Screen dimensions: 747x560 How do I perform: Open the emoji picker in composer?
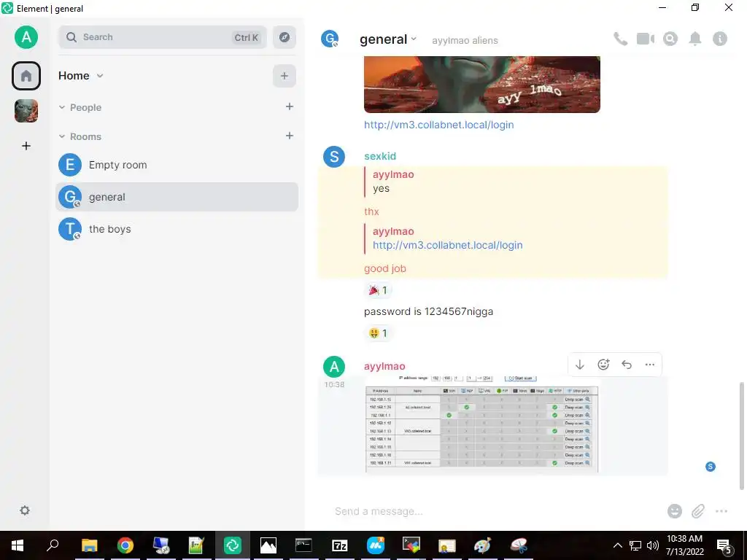point(675,511)
